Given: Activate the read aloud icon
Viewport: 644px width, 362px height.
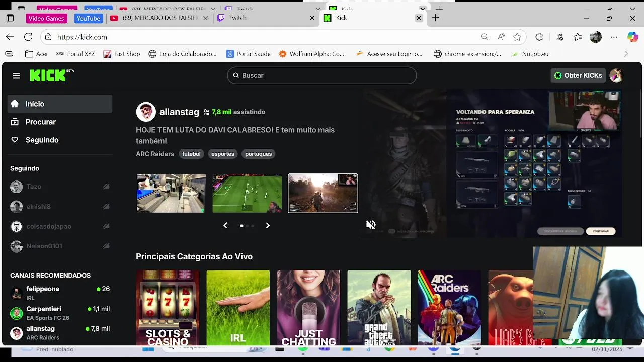Looking at the screenshot, I should [x=501, y=37].
